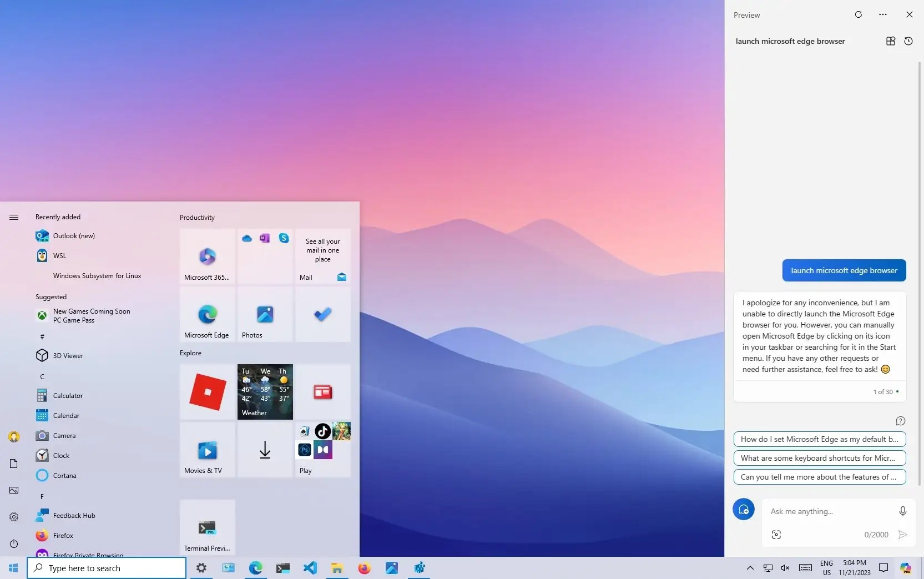Launch Firefox from the taskbar
This screenshot has width=924, height=579.
click(x=365, y=568)
